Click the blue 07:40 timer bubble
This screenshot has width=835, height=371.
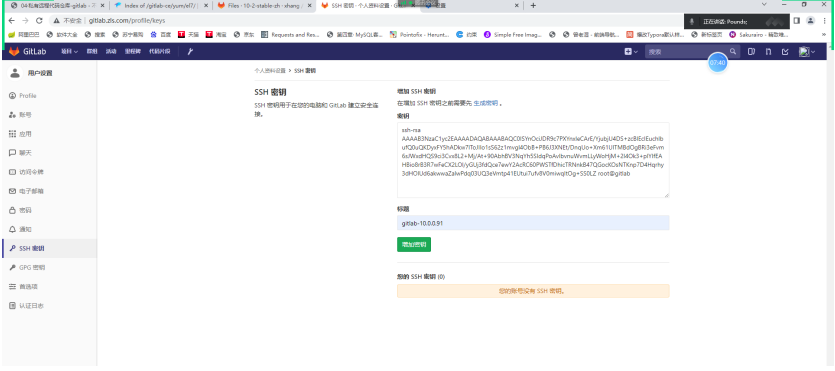pyautogui.click(x=717, y=63)
